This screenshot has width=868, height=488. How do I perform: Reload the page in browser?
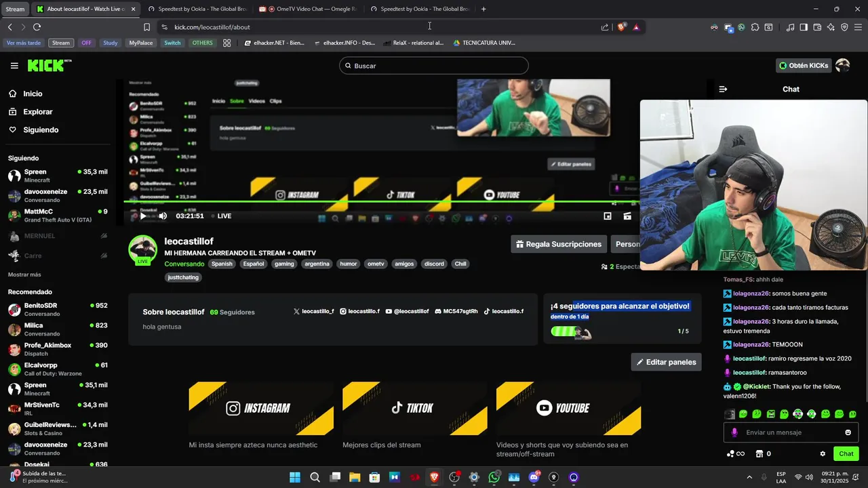(37, 27)
